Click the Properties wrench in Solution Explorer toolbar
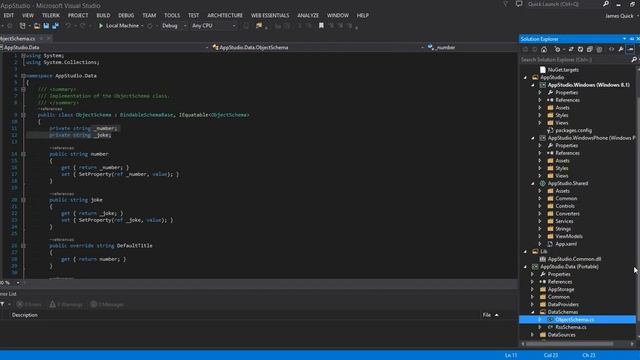 [x=621, y=49]
